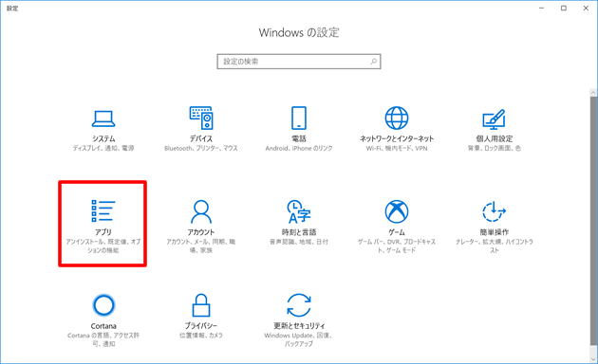The width and height of the screenshot is (598, 364).
Task: Open the 更新とセキュリティ refresh arrows icon
Action: click(299, 305)
